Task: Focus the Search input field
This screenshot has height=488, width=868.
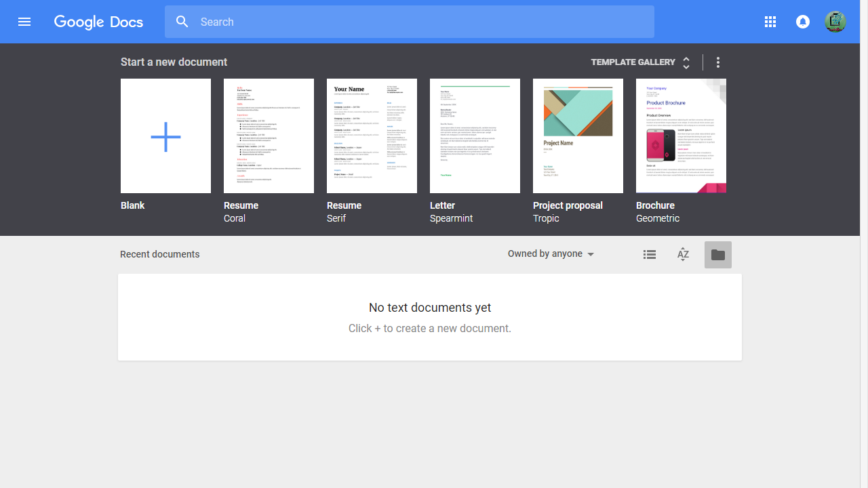Action: coord(410,22)
